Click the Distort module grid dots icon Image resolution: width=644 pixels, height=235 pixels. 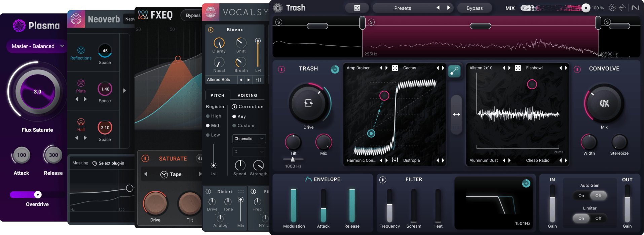coord(241,192)
